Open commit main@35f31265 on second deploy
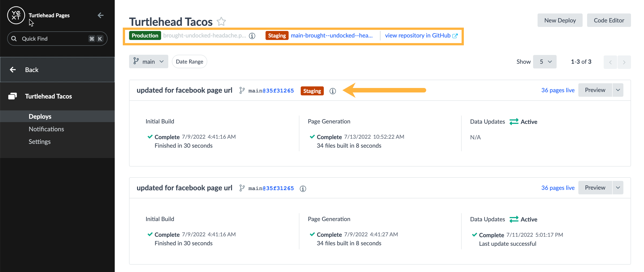The width and height of the screenshot is (644, 272). pos(271,188)
